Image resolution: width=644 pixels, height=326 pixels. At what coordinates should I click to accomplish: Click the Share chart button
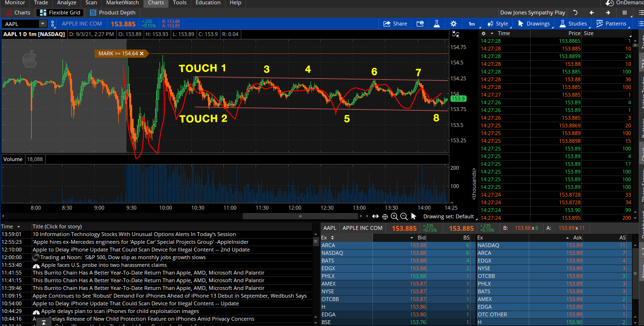pos(395,24)
